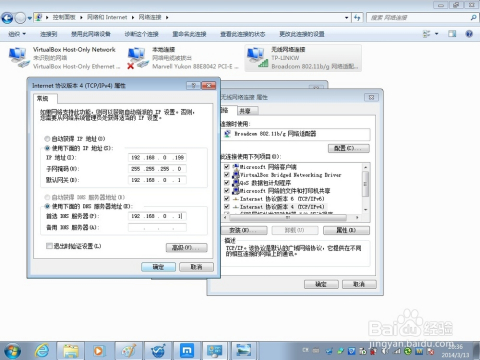
Task: Select the 无线网络连接 TP-LINKW connection
Action: tap(303, 58)
